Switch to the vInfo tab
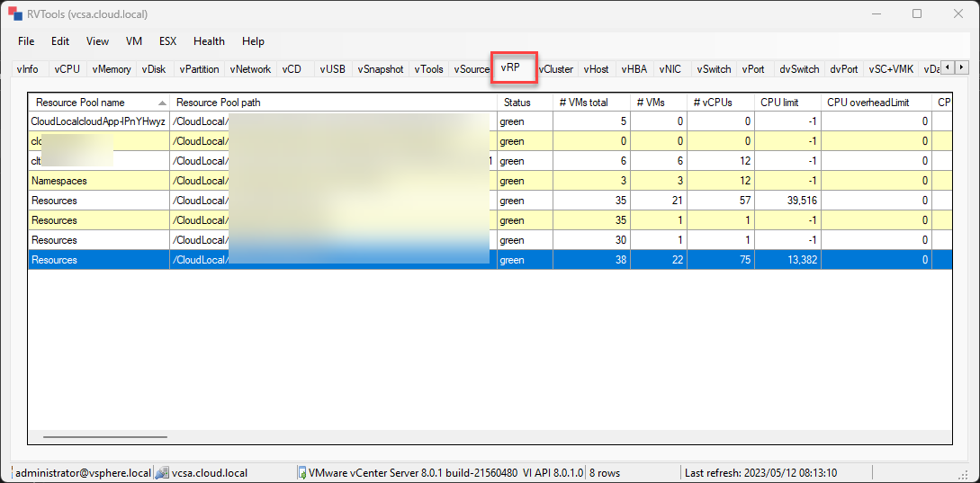Screen dimensions: 980x483 coord(29,69)
